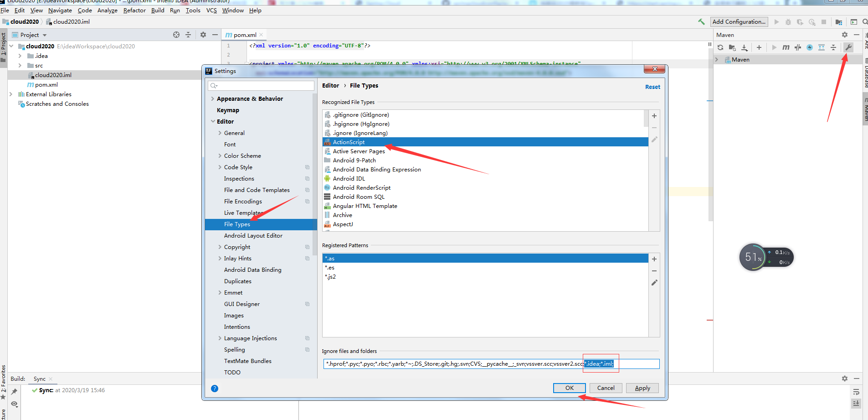The width and height of the screenshot is (868, 420).
Task: Open Project Structure icon in toolbar
Action: [839, 22]
